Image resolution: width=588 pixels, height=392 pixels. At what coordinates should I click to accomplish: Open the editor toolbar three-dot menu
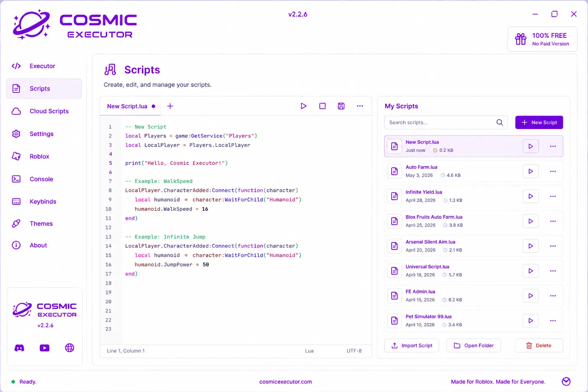pos(360,106)
